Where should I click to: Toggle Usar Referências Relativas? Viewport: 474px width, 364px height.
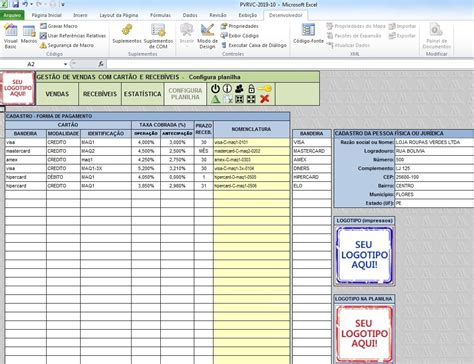[x=73, y=36]
